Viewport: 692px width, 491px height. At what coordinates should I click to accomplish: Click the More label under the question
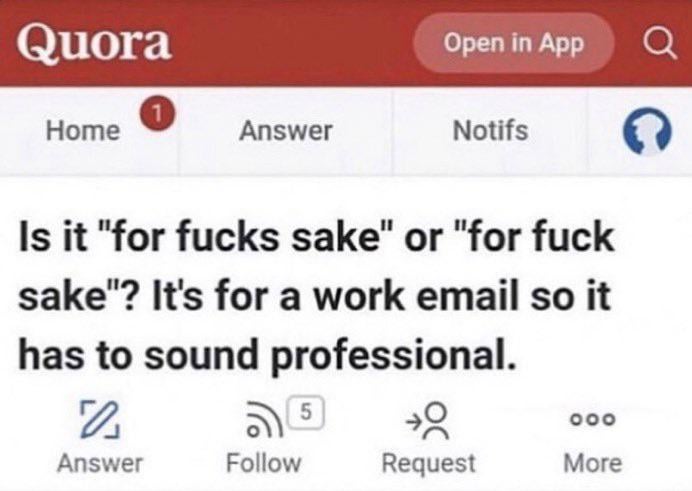592,463
